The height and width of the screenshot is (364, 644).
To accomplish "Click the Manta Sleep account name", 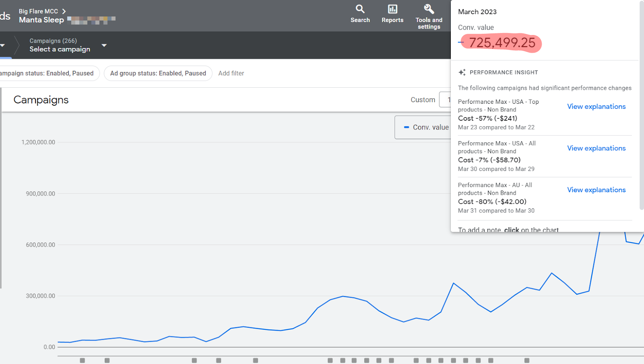I will pos(41,20).
